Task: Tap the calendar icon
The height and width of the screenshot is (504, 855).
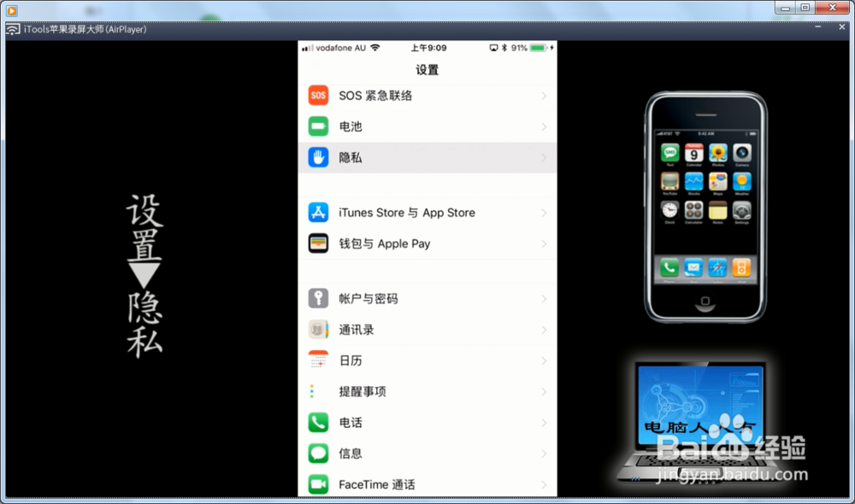Action: pyautogui.click(x=318, y=360)
